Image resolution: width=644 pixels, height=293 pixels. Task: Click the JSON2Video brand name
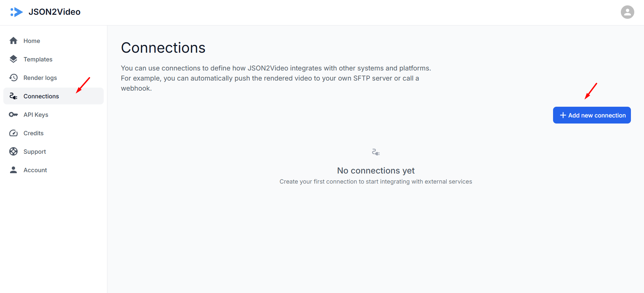54,12
